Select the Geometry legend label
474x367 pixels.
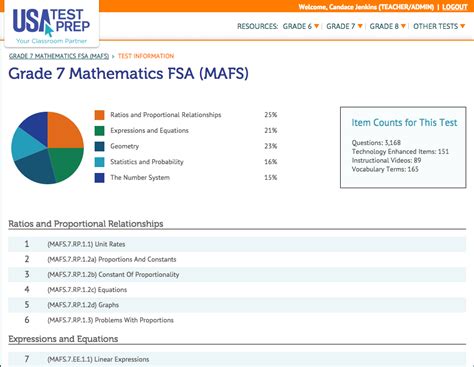click(x=125, y=146)
